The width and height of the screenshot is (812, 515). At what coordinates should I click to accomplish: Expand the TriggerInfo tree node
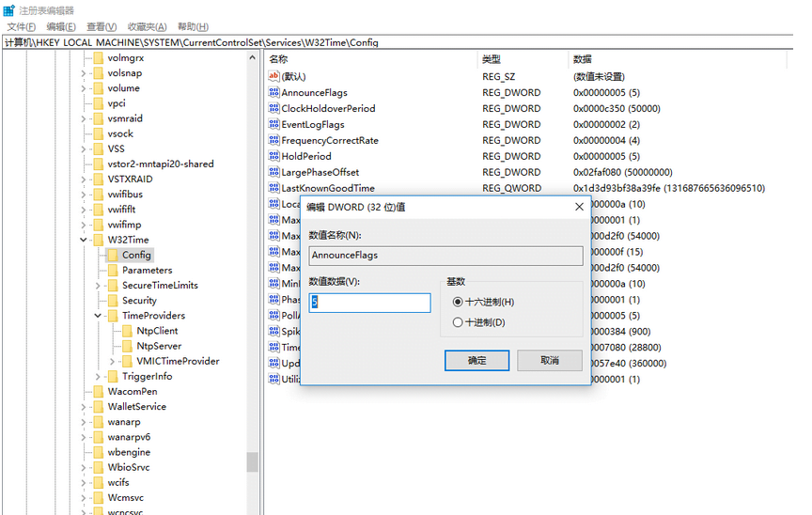pos(98,376)
